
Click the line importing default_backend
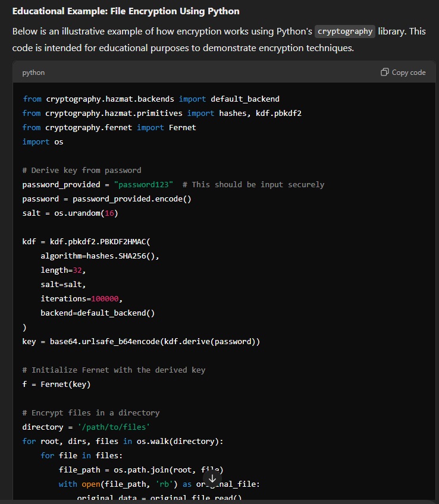pyautogui.click(x=151, y=99)
